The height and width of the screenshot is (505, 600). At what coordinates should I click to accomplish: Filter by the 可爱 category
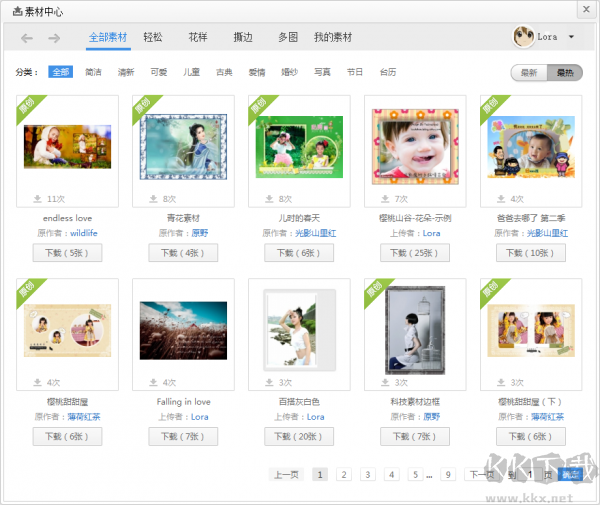pos(158,72)
